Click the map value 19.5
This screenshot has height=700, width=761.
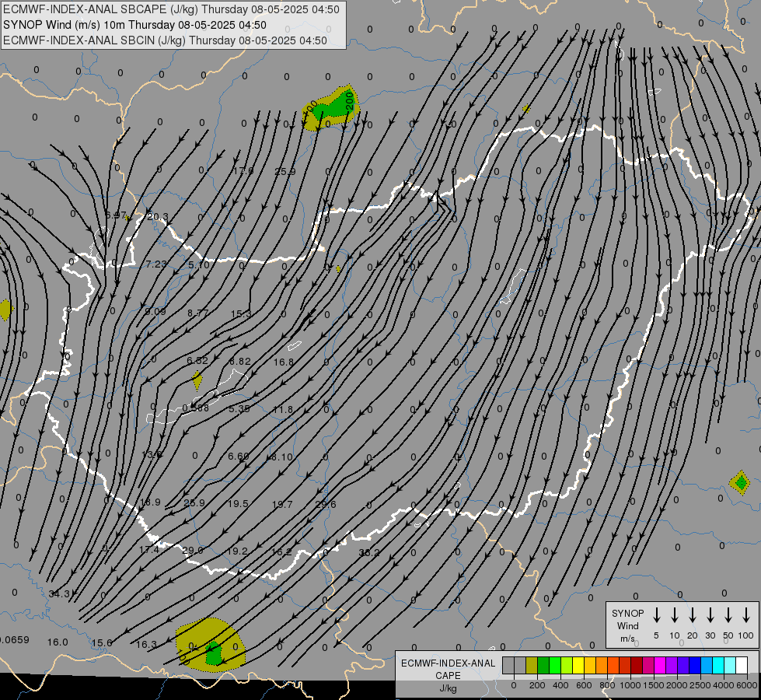pos(238,504)
